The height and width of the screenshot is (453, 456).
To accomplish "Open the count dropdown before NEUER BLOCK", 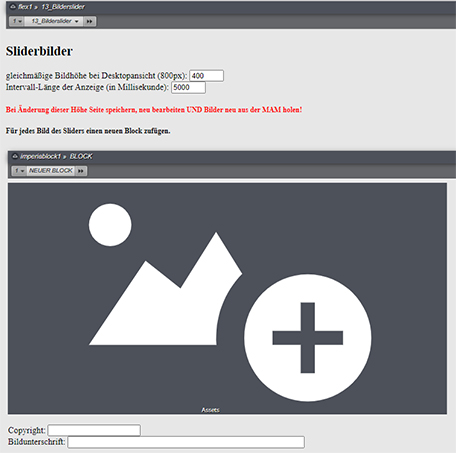I will pyautogui.click(x=19, y=171).
